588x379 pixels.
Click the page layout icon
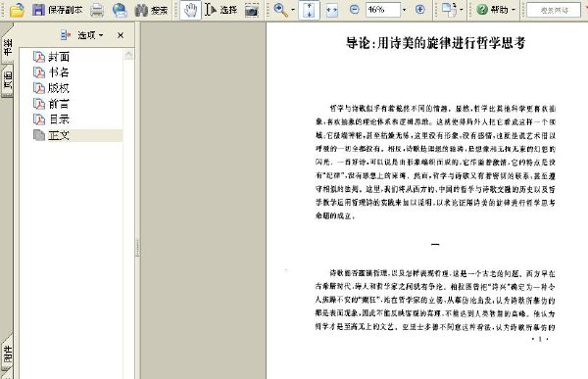449,10
